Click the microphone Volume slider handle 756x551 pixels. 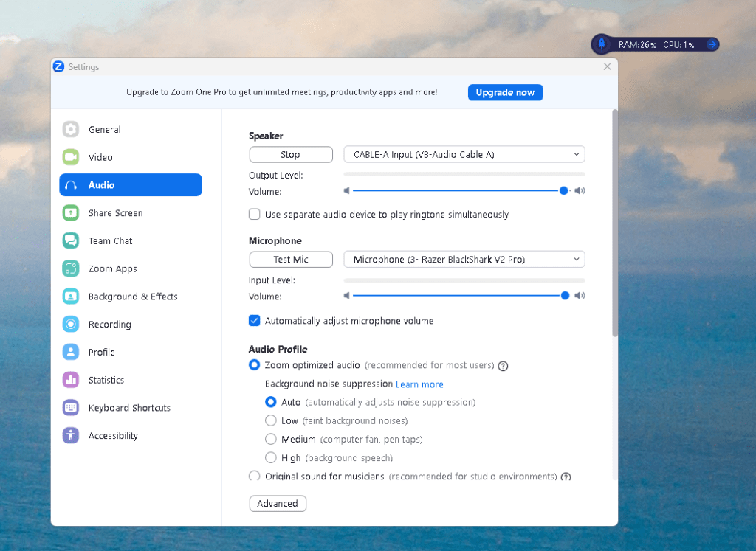pos(565,296)
